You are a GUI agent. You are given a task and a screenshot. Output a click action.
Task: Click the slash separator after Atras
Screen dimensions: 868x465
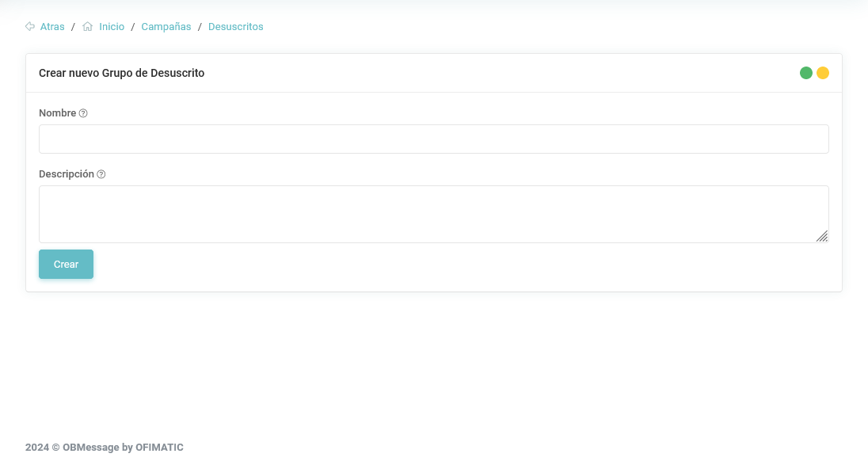coord(73,27)
